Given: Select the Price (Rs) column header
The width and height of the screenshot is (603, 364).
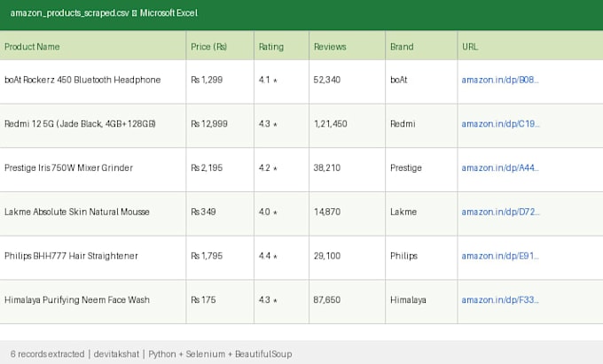Looking at the screenshot, I should (220, 46).
